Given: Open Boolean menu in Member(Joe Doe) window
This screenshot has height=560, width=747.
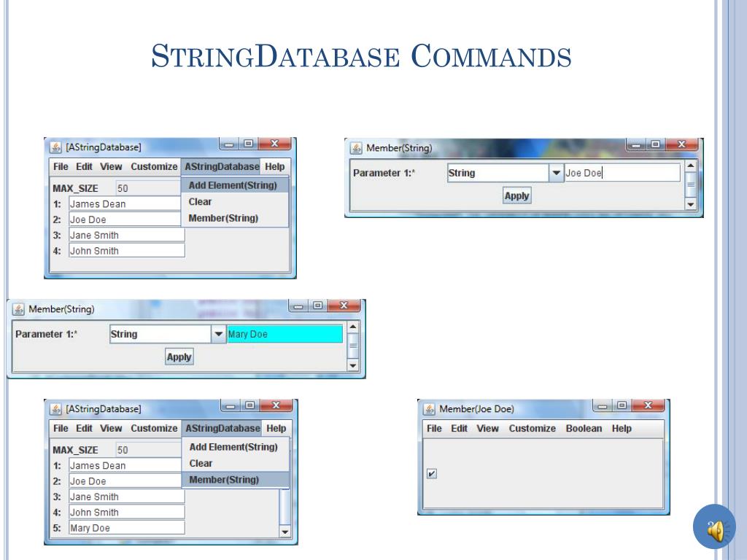Looking at the screenshot, I should tap(584, 429).
